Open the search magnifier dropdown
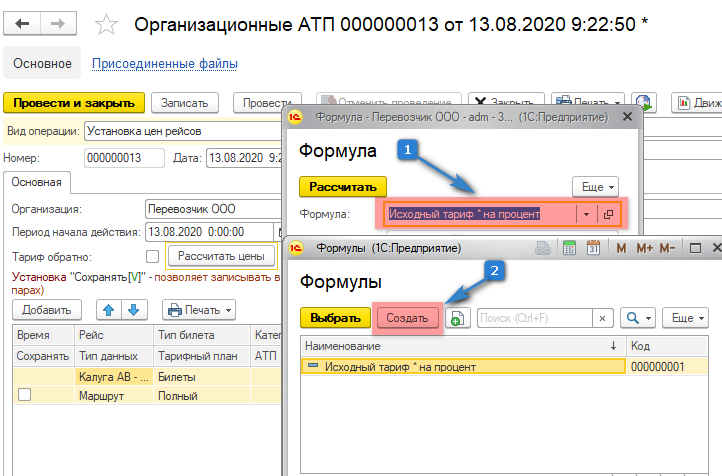722x476 pixels. click(x=636, y=318)
